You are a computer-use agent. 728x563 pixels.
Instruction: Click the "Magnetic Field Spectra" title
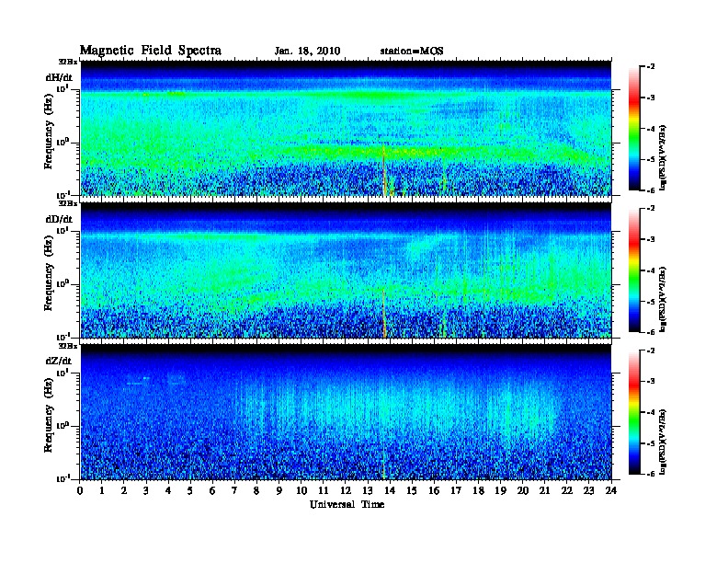click(151, 51)
